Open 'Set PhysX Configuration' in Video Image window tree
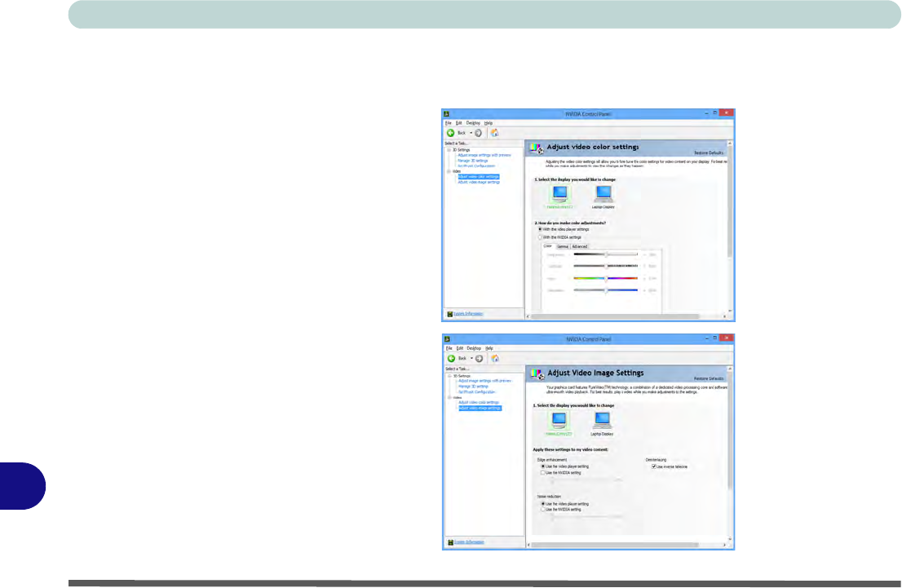This screenshot has width=902, height=588. click(477, 391)
